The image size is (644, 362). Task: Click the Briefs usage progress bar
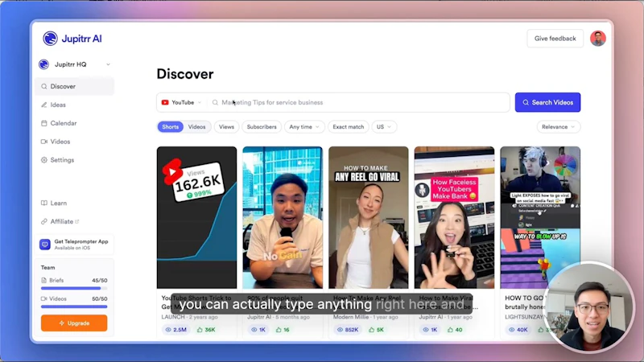click(x=74, y=288)
